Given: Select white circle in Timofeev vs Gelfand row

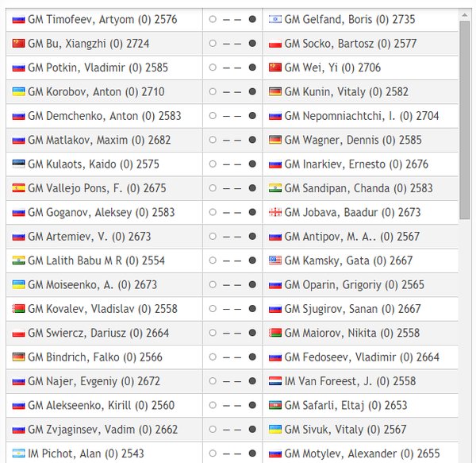Looking at the screenshot, I should 213,19.
